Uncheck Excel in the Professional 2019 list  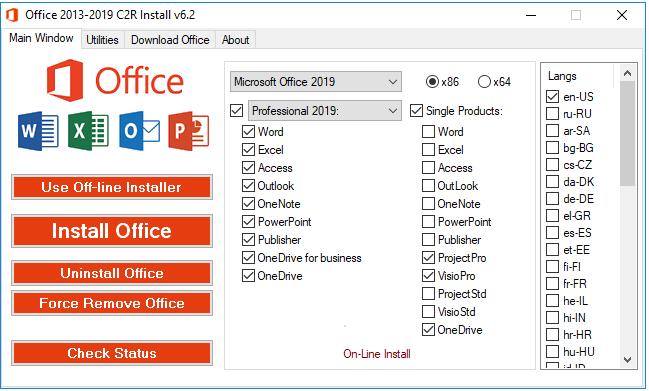coord(248,150)
